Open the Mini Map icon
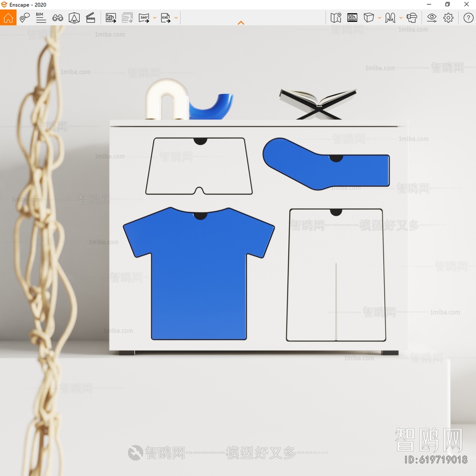This screenshot has height=476, width=476. pyautogui.click(x=336, y=18)
